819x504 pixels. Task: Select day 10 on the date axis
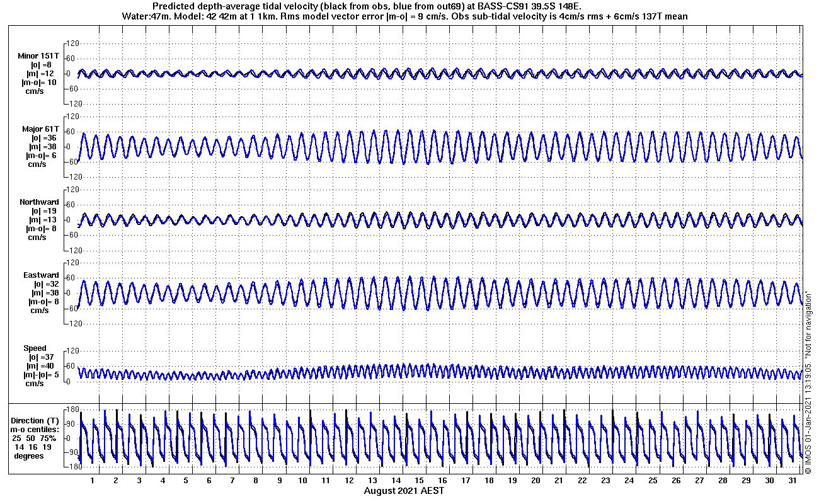click(x=302, y=481)
